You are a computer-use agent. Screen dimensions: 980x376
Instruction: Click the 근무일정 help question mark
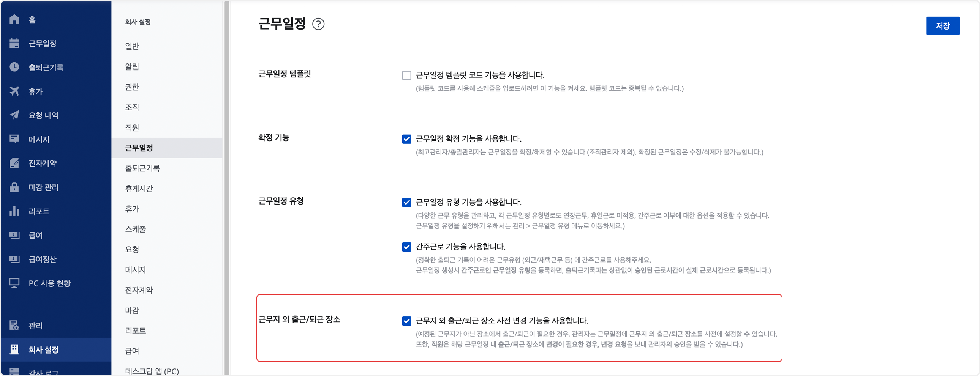pyautogui.click(x=319, y=25)
